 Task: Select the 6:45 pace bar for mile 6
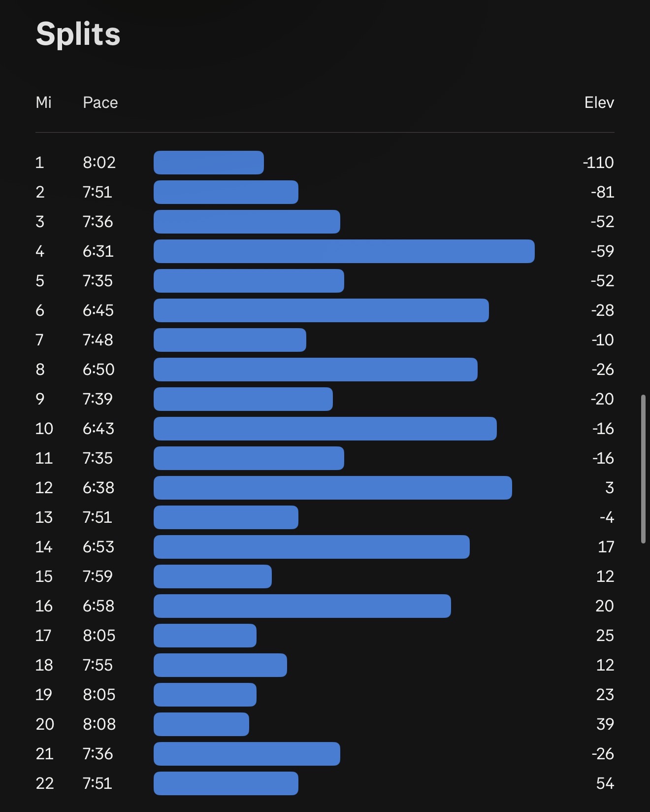pos(321,310)
